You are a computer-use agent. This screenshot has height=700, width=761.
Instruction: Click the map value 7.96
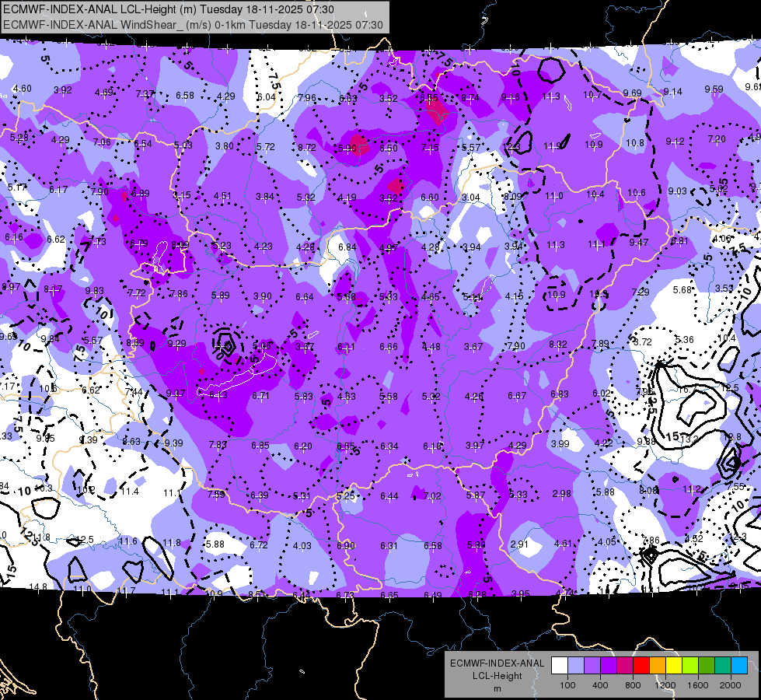coord(307,98)
